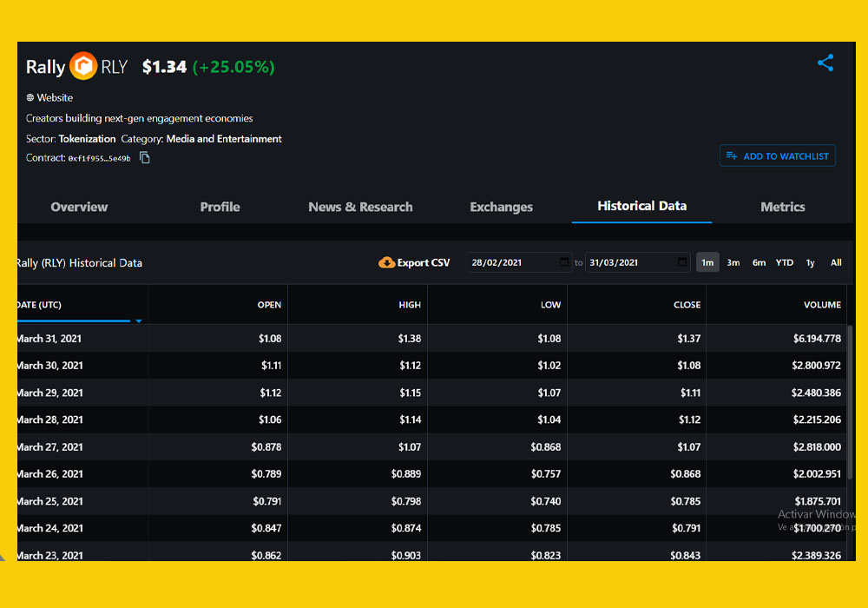868x608 pixels.
Task: Click the Tokenization sector link
Action: tap(87, 139)
